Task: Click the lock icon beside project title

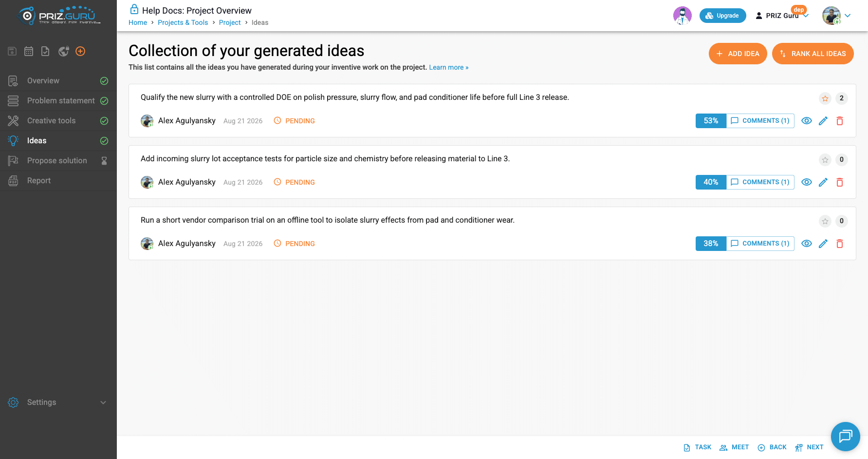Action: (x=134, y=9)
